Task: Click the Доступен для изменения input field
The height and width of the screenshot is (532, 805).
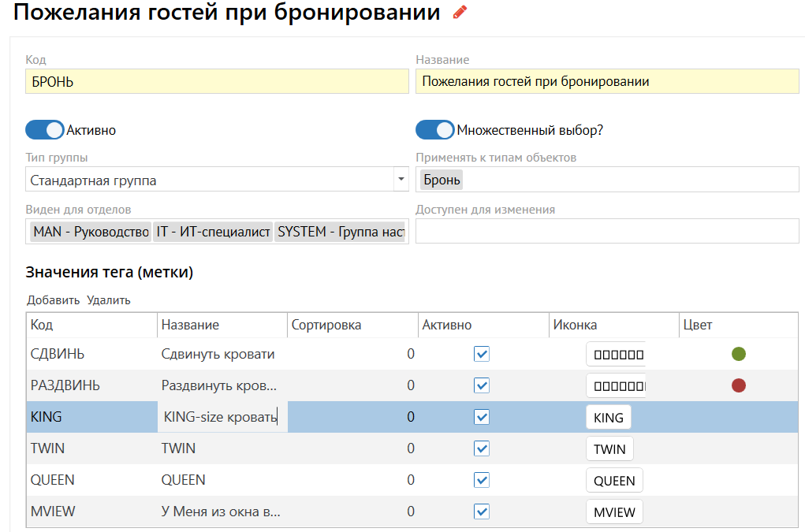Action: click(x=607, y=232)
